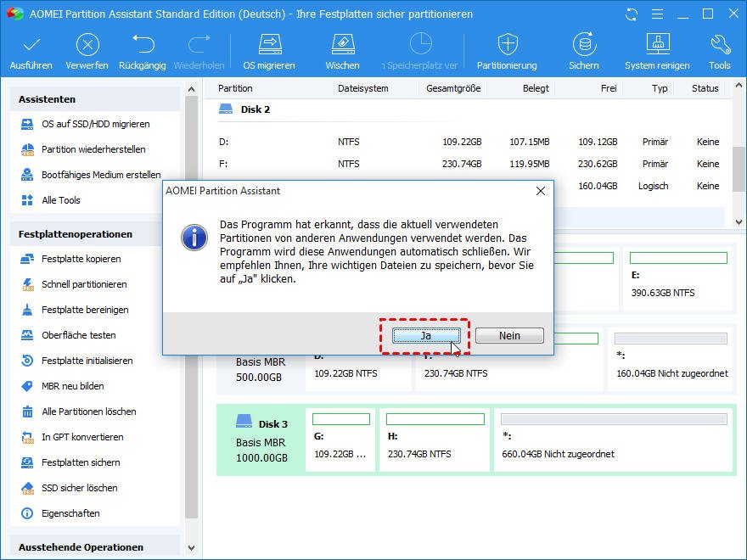Click the sidebar scrollbar down arrow
This screenshot has height=560, width=747.
click(x=191, y=549)
